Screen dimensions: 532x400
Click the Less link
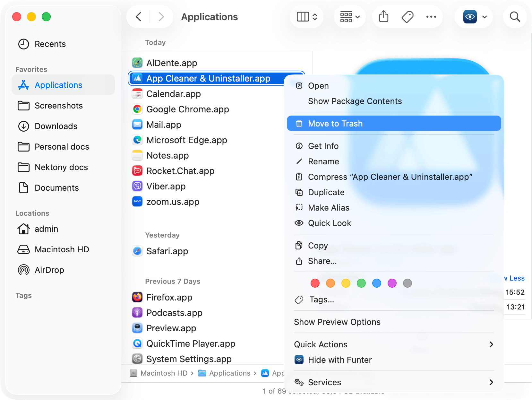point(514,278)
